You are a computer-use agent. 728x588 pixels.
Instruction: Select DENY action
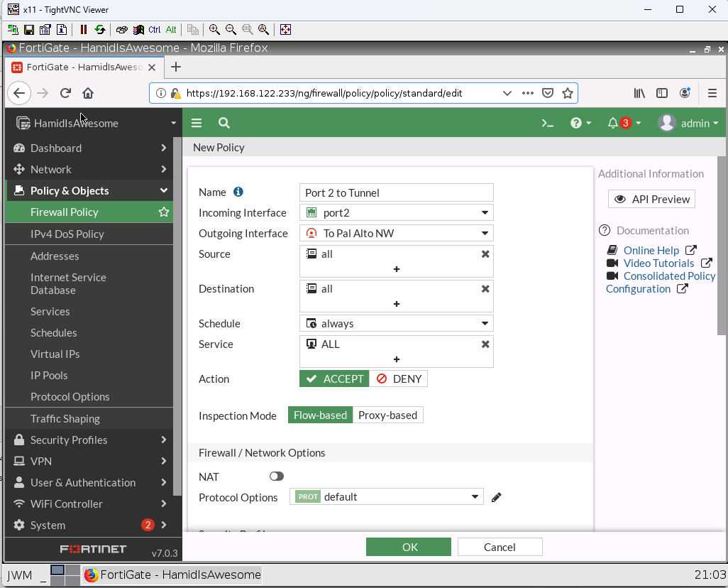pyautogui.click(x=399, y=379)
